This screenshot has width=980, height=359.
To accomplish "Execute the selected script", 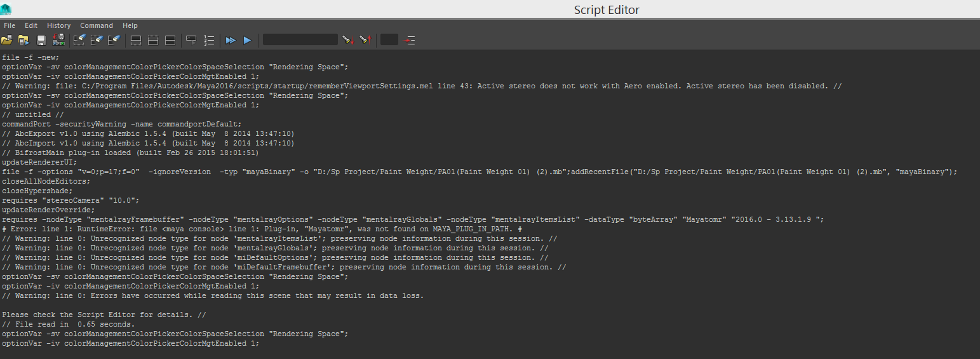I will coord(247,40).
